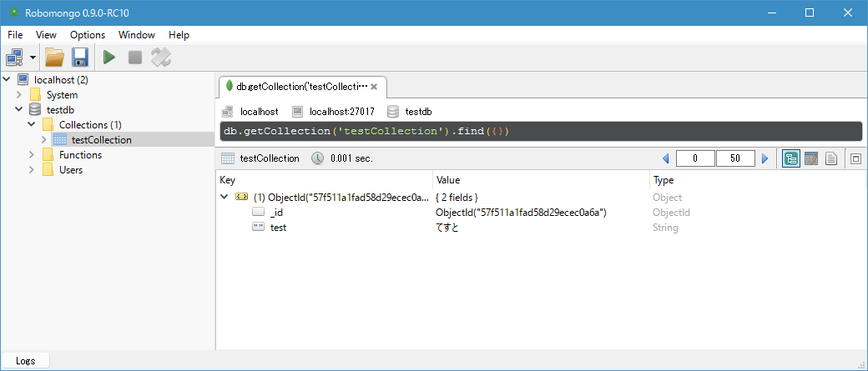This screenshot has width=868, height=371.
Task: Maximize the results output panel
Action: point(855,158)
